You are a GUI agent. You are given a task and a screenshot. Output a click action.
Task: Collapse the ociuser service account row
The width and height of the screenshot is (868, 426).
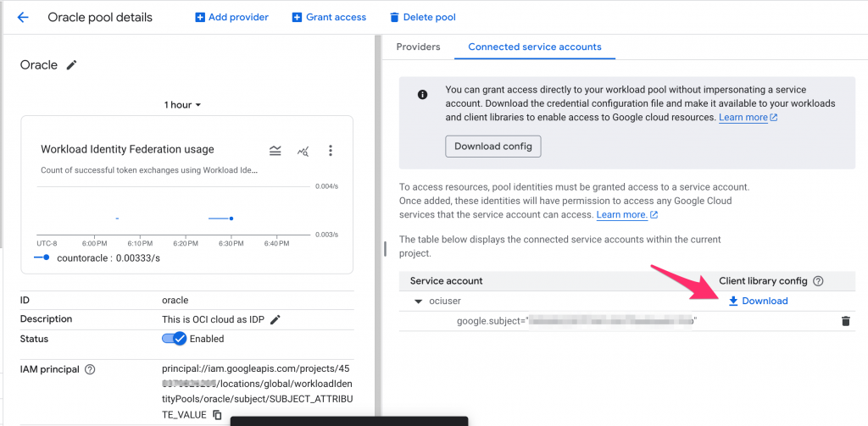tap(418, 302)
